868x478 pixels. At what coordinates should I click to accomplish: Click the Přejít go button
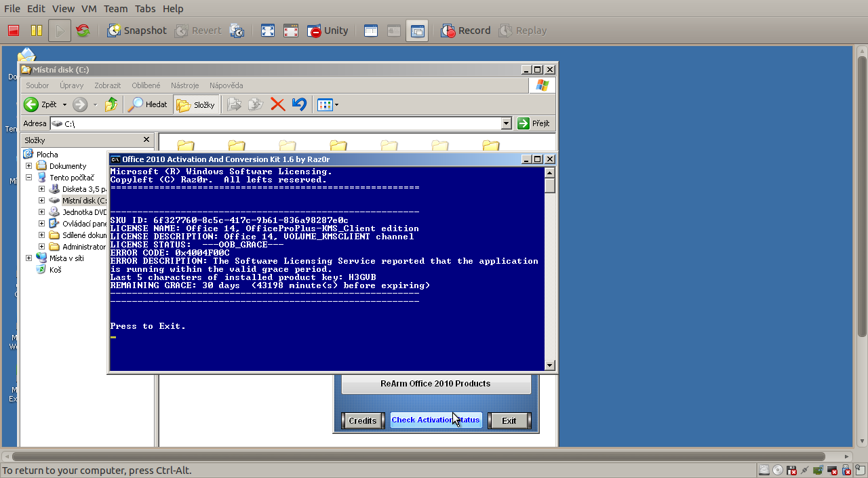pos(534,123)
